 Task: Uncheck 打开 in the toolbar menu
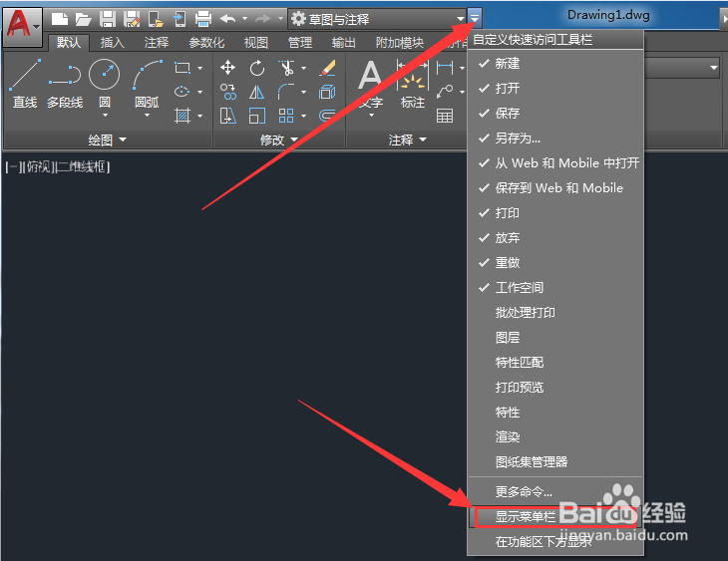pos(554,88)
